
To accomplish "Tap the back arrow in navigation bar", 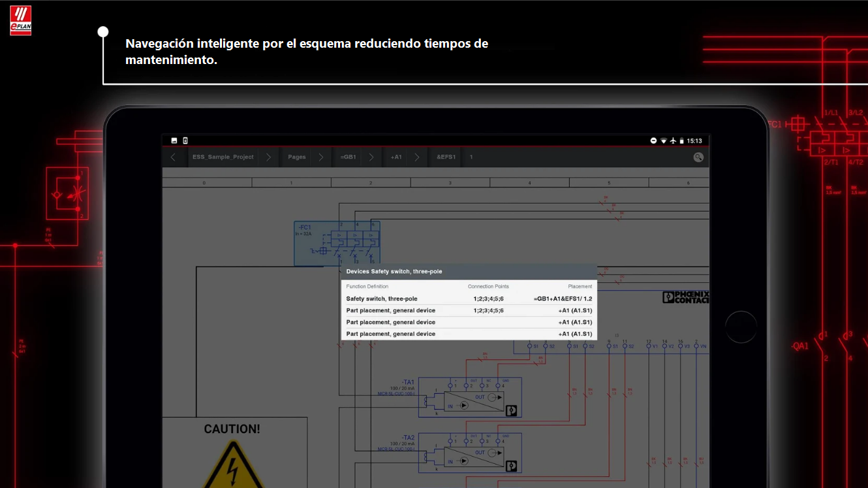I will click(173, 157).
